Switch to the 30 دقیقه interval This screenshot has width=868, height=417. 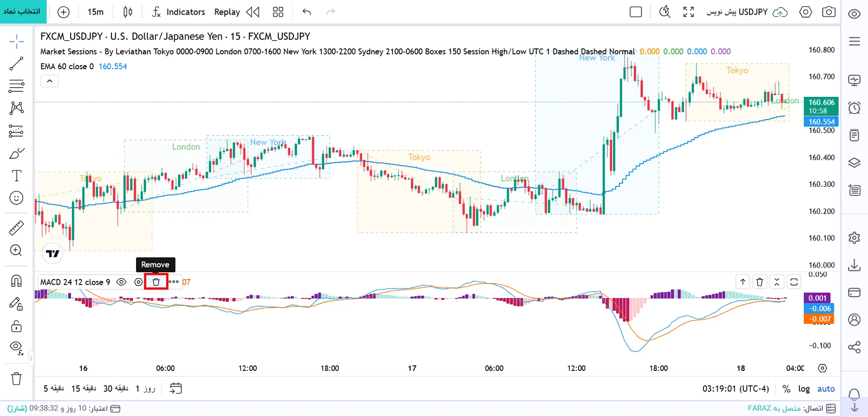click(x=115, y=388)
